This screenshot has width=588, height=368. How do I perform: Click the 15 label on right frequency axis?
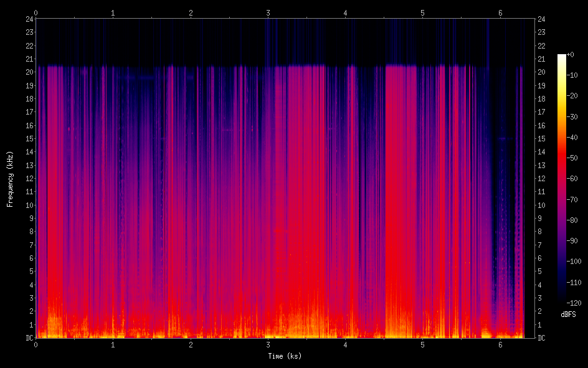pos(542,138)
